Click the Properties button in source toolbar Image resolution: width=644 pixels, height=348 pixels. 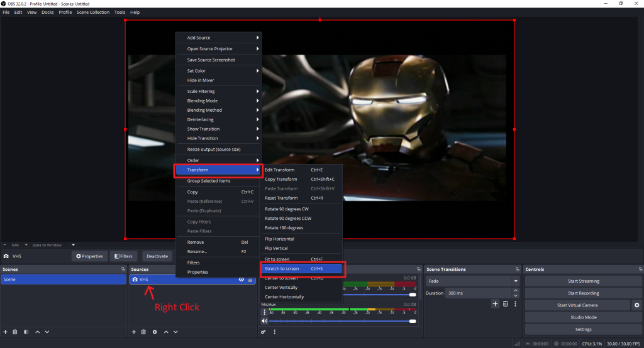(89, 256)
